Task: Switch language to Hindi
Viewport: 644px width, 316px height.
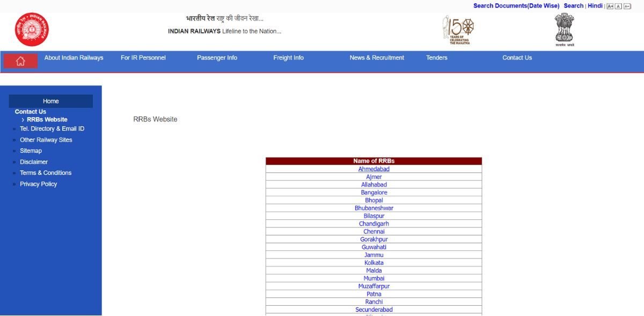Action: point(595,6)
